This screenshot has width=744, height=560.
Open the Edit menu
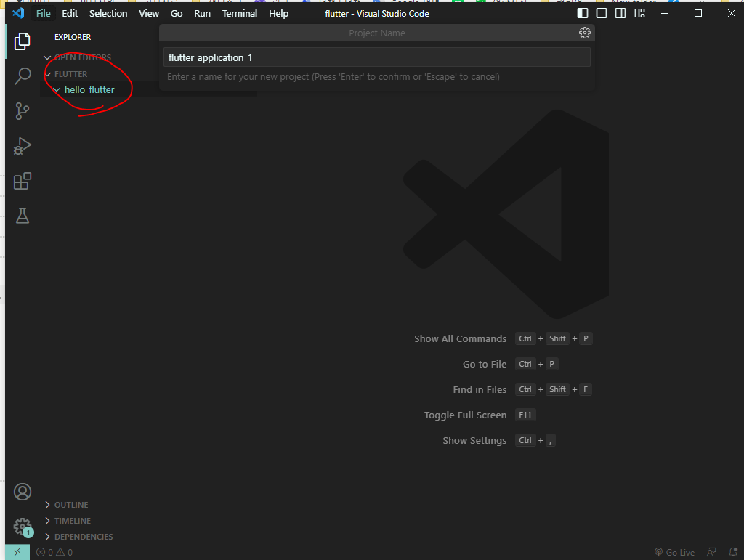pyautogui.click(x=70, y=13)
